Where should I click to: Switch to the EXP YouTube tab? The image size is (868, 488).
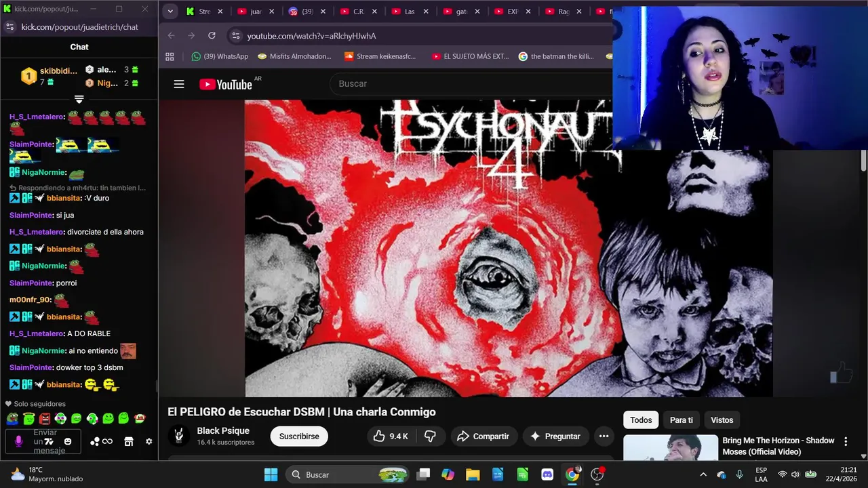coord(513,12)
